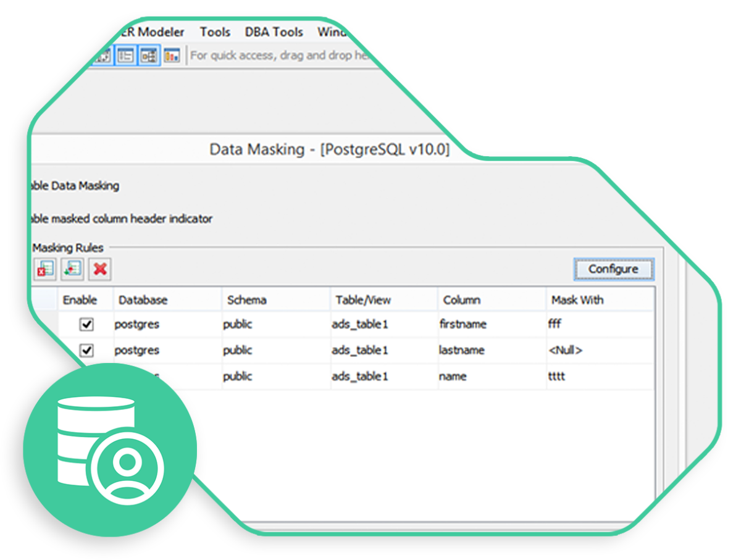Screen dimensions: 741x560
Task: Click the Configure button
Action: 613,269
